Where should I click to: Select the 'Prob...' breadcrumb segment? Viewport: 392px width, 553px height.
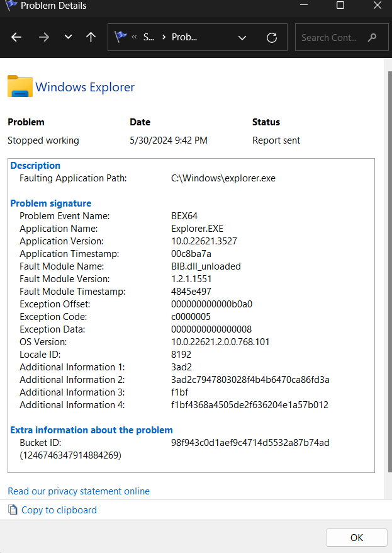point(184,37)
